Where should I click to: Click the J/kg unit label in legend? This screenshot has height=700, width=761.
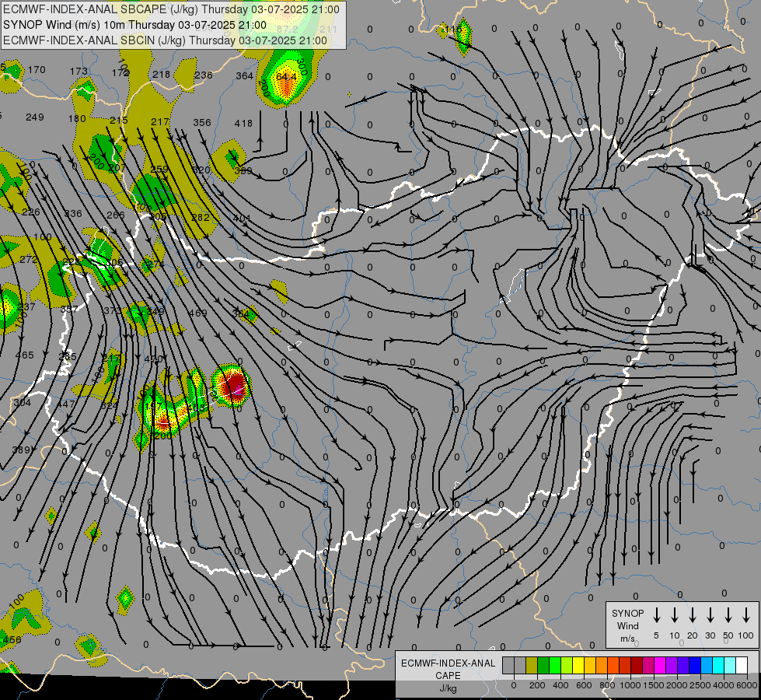click(448, 688)
